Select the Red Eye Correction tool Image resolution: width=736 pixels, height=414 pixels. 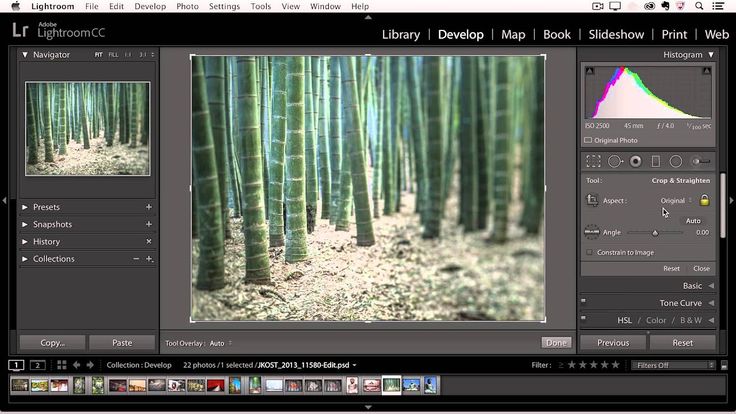tap(635, 161)
